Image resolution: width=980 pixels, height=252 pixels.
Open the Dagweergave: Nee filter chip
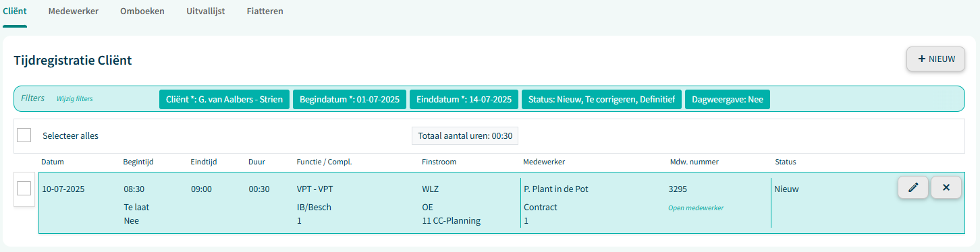pyautogui.click(x=728, y=99)
